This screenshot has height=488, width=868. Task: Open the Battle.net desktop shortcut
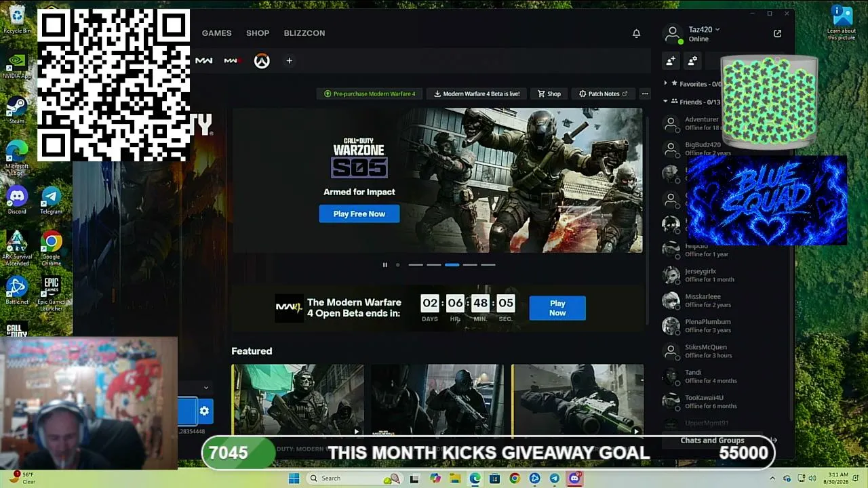[x=17, y=290]
